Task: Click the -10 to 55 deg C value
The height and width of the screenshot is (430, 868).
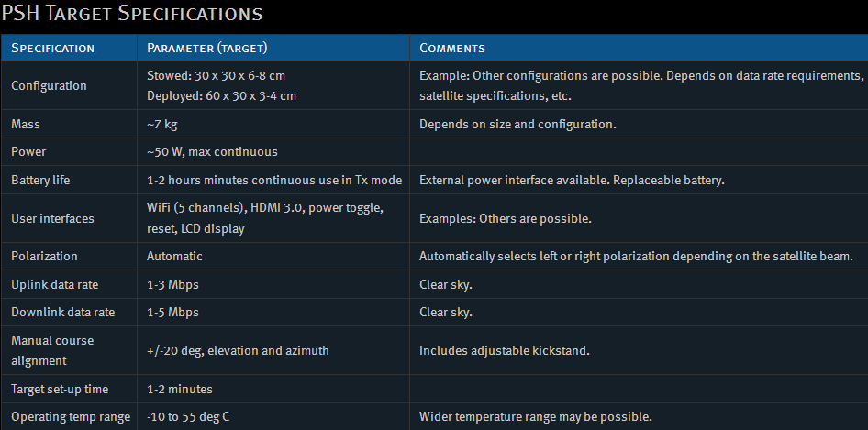Action: tap(188, 417)
